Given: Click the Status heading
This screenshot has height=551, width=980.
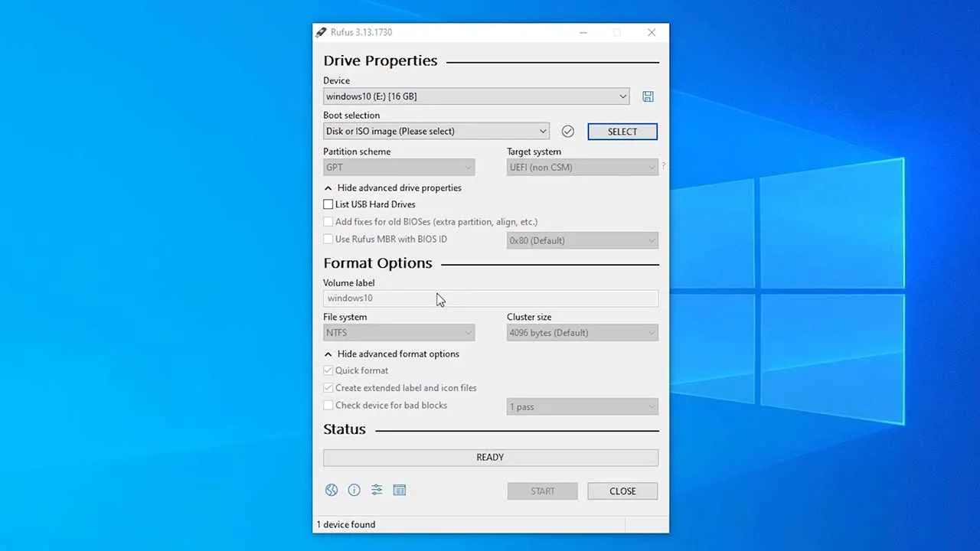Looking at the screenshot, I should coord(345,429).
